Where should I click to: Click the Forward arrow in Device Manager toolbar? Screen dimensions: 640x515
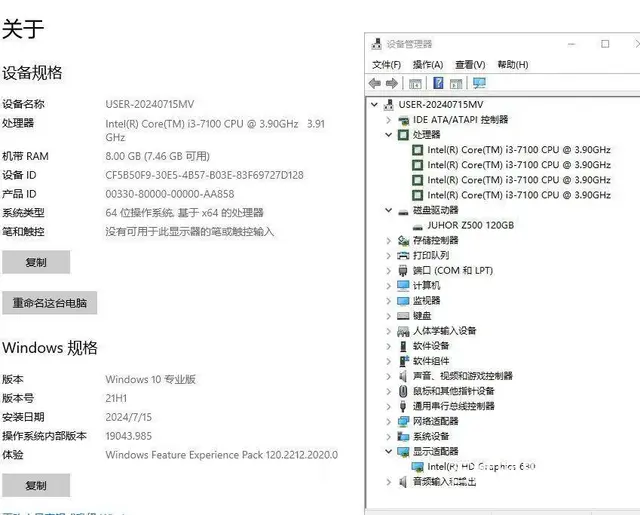pos(392,84)
